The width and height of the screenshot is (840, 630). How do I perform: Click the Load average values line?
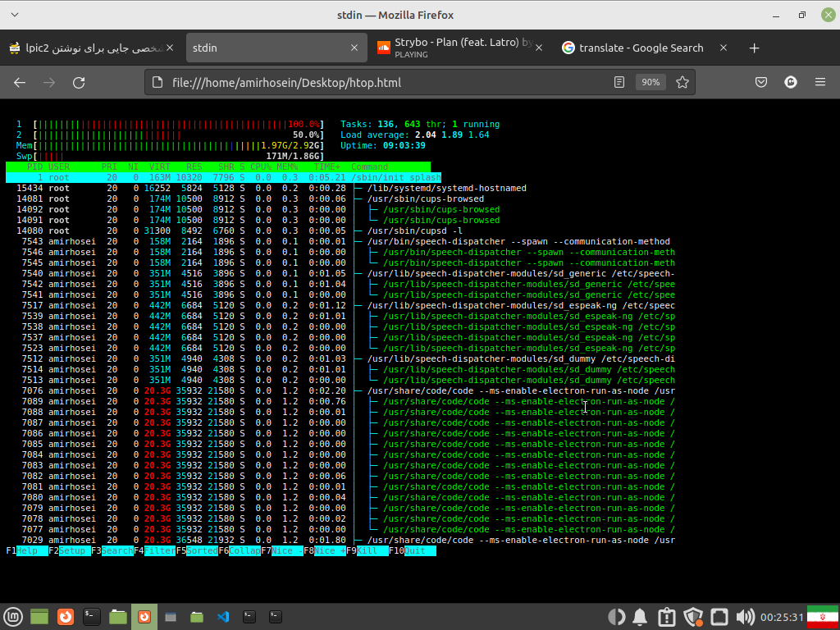pyautogui.click(x=414, y=135)
